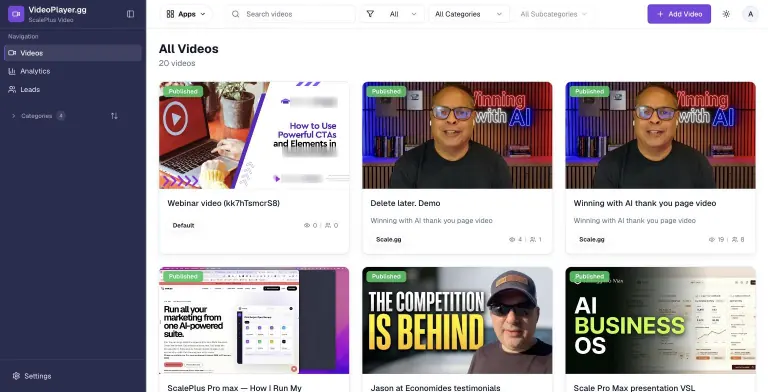Click the Scale Pro Max presentation VSL title
Viewport: 768px width, 392px height.
pyautogui.click(x=634, y=388)
